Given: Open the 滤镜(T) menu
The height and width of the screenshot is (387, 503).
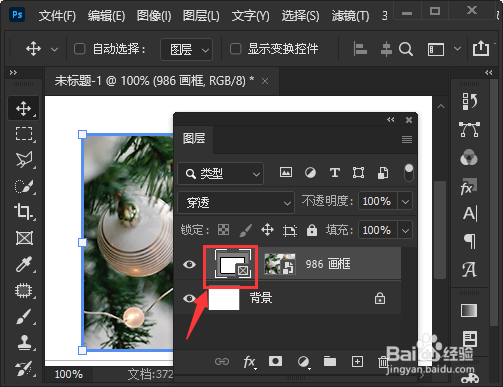Looking at the screenshot, I should click(x=350, y=16).
